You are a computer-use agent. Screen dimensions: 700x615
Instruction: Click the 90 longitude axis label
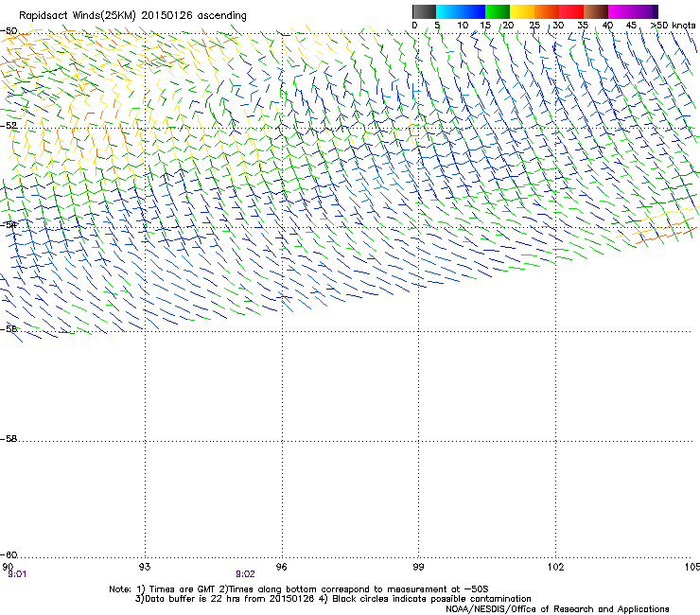[x=8, y=567]
